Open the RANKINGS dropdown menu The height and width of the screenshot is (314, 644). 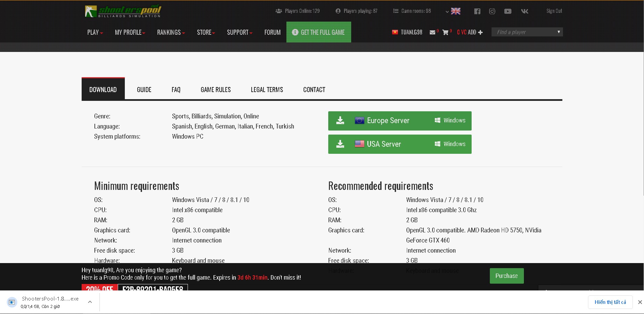171,32
